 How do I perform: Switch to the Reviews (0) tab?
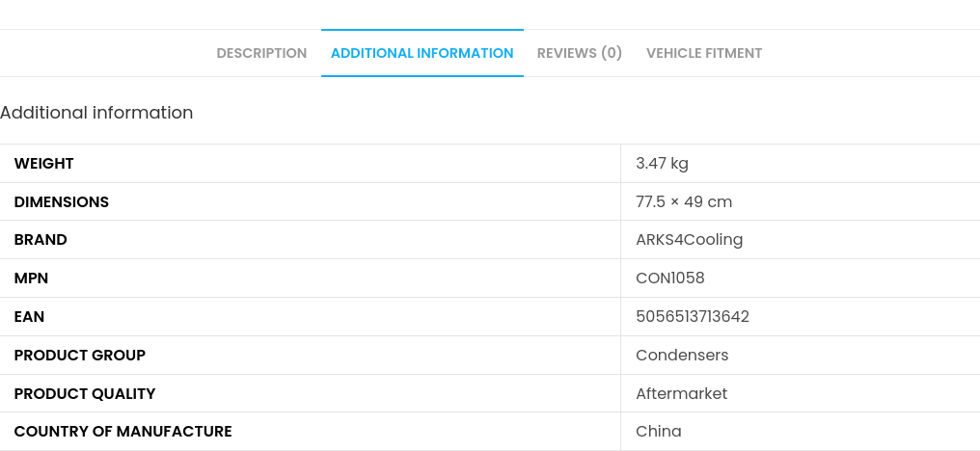[580, 54]
